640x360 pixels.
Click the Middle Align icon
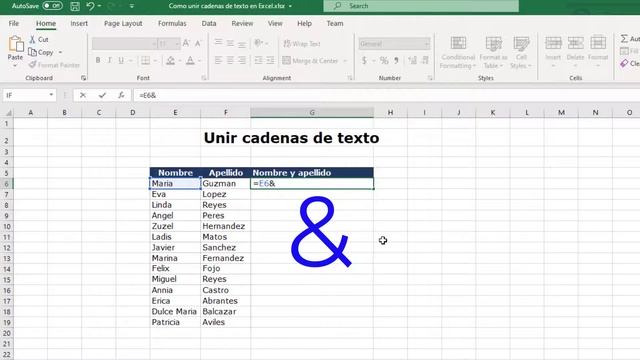tap(230, 42)
